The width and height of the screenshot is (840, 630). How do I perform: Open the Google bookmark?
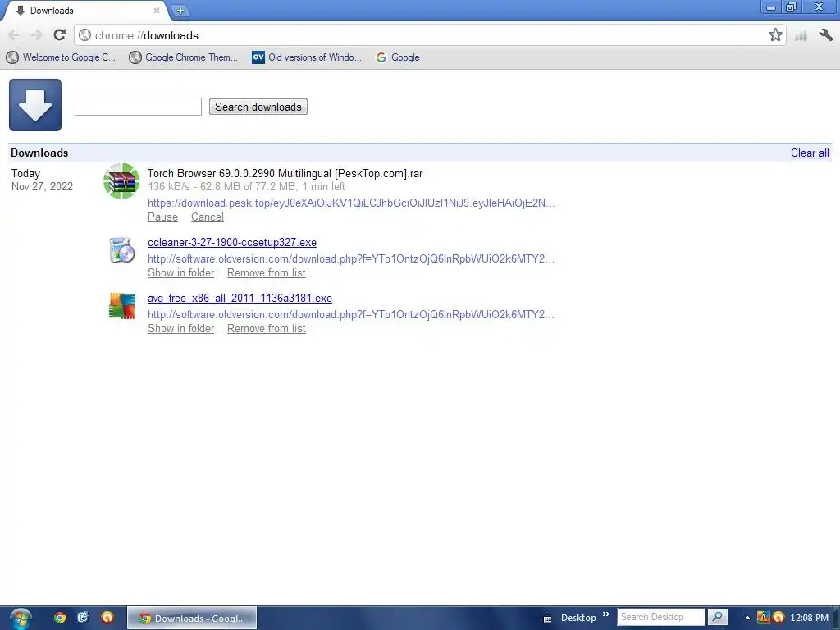[398, 57]
